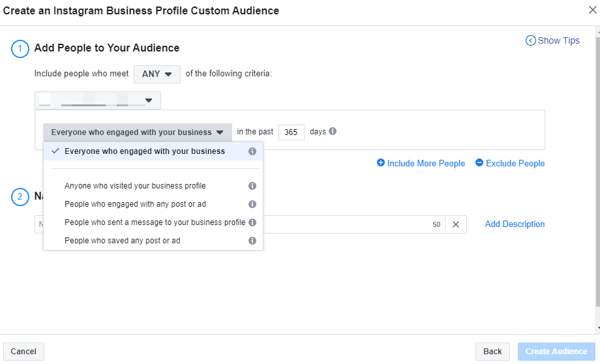Click the info icon next to 'days'
This screenshot has width=600, height=364.
coord(333,131)
